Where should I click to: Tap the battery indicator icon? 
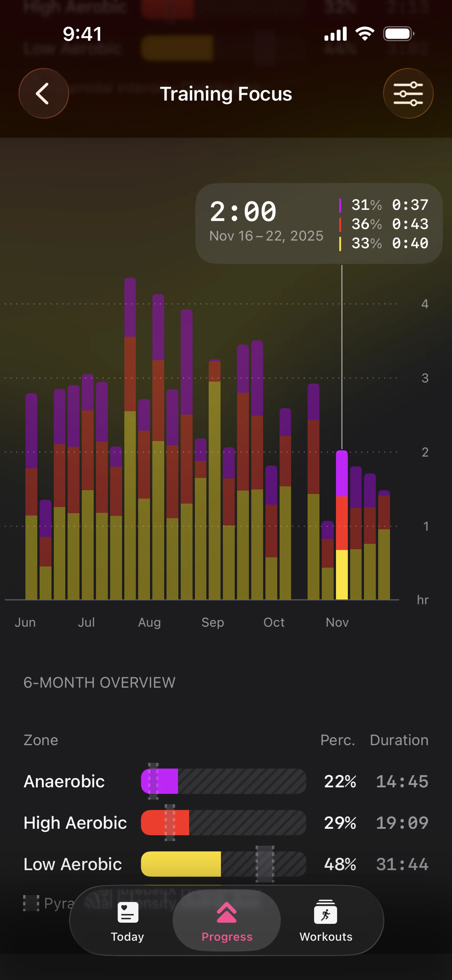(398, 34)
